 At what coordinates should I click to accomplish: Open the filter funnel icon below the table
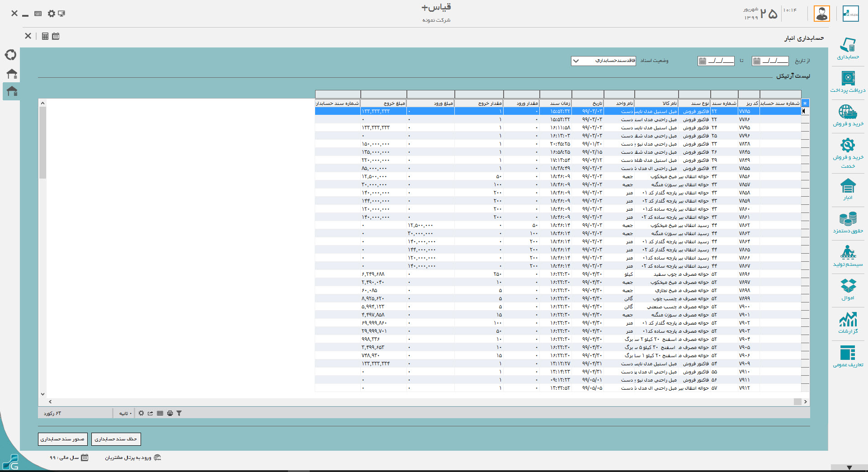coord(179,413)
